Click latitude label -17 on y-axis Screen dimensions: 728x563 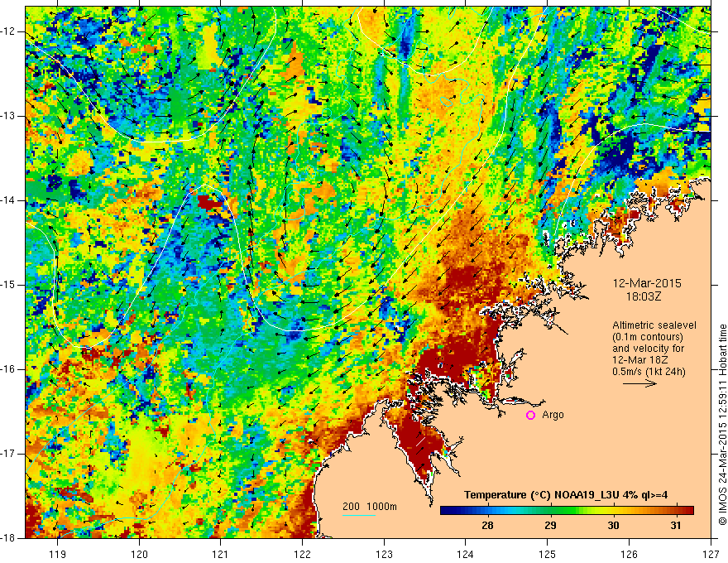point(8,454)
